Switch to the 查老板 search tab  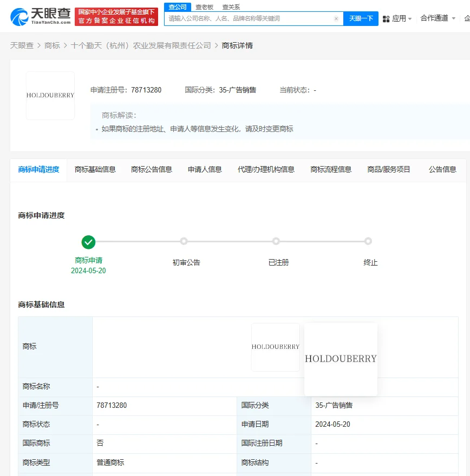click(x=204, y=6)
